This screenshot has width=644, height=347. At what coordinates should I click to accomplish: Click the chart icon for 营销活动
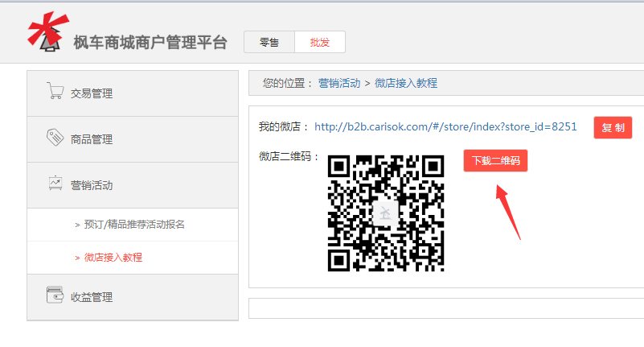(55, 184)
